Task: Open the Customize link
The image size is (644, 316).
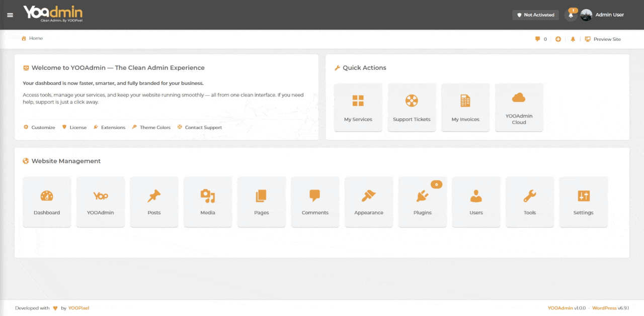Action: tap(39, 127)
